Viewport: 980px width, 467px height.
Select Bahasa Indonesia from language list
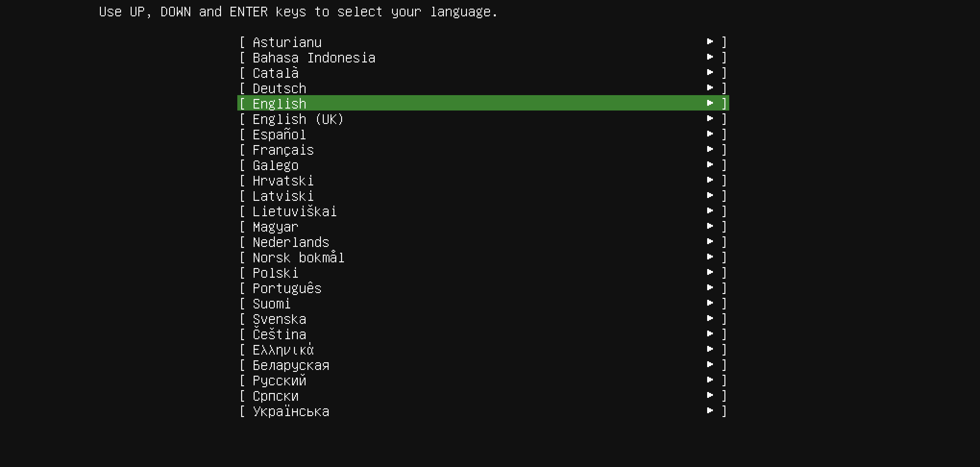click(x=483, y=58)
